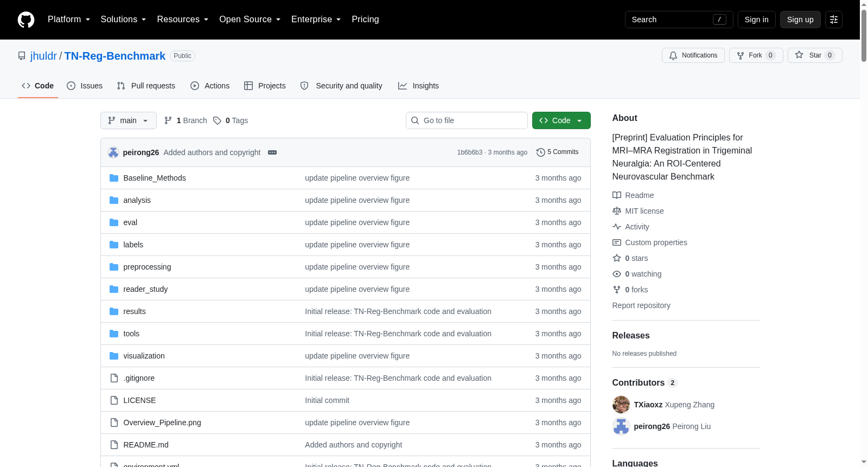Click the Baseline_Methods folder icon
The image size is (868, 467).
click(x=114, y=178)
